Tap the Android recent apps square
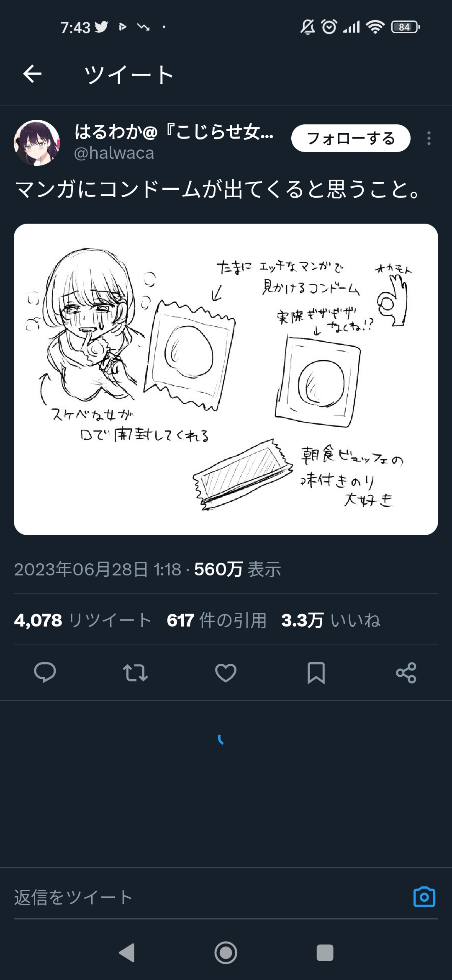The image size is (452, 980). 325,953
